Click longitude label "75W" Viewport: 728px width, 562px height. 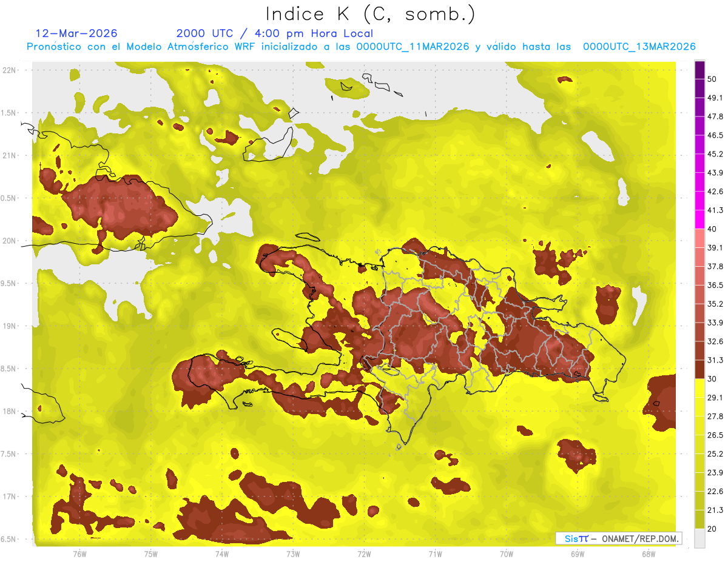pyautogui.click(x=151, y=554)
